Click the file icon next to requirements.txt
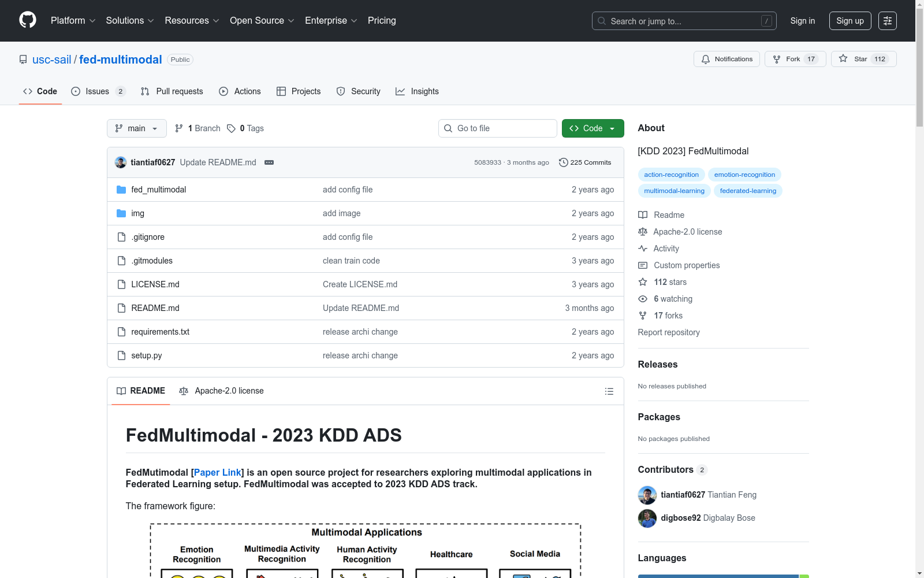924x578 pixels. (x=121, y=332)
